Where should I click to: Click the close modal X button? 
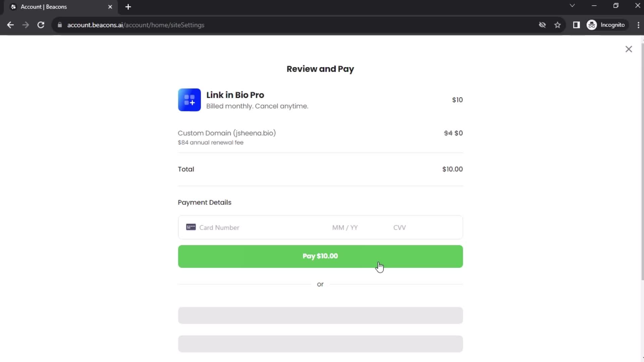[x=629, y=49]
